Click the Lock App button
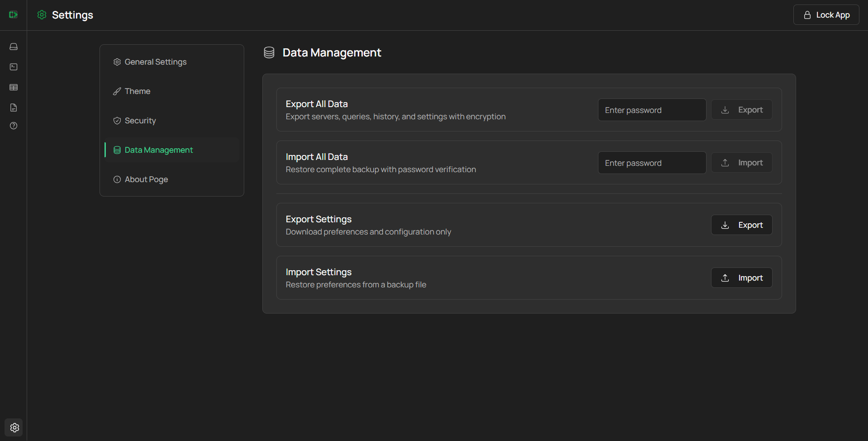Viewport: 868px width, 441px height. [826, 14]
